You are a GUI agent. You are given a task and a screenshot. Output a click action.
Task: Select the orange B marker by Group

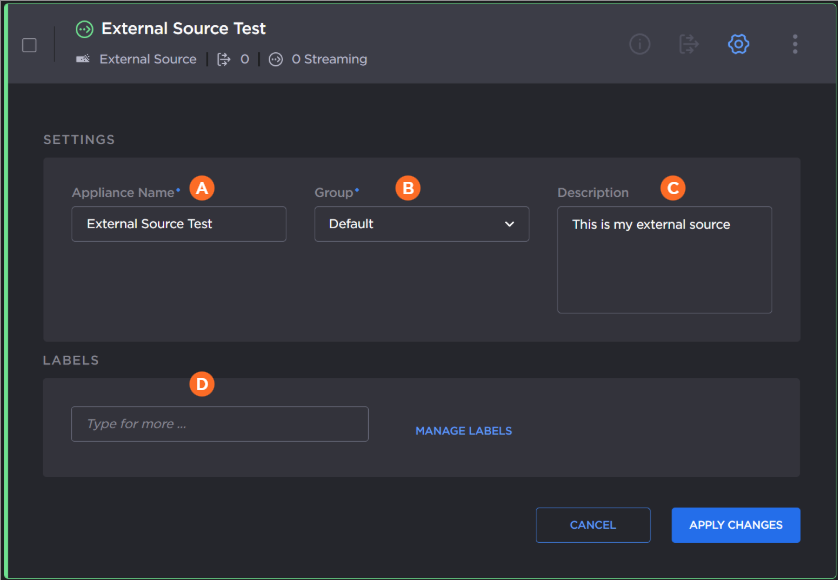pos(407,187)
